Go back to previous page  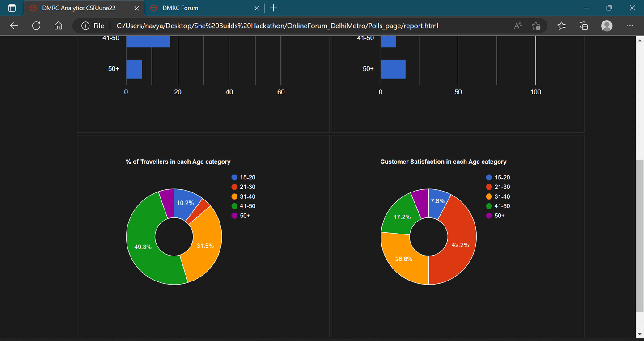pyautogui.click(x=14, y=26)
